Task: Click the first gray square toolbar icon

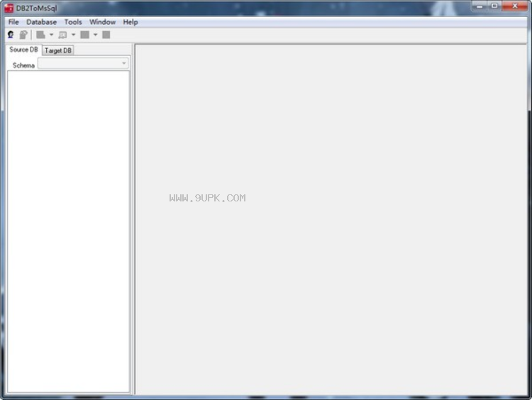Action: point(40,35)
